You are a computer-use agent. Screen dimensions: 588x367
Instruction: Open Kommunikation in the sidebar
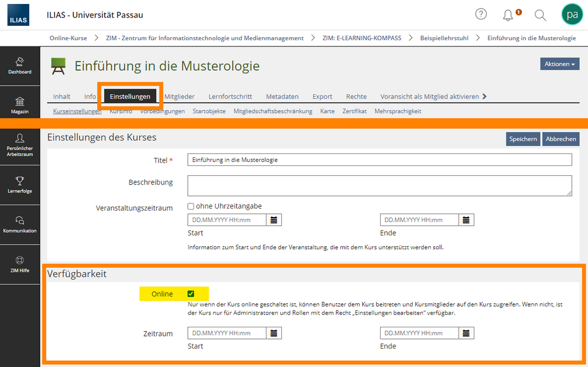(20, 225)
